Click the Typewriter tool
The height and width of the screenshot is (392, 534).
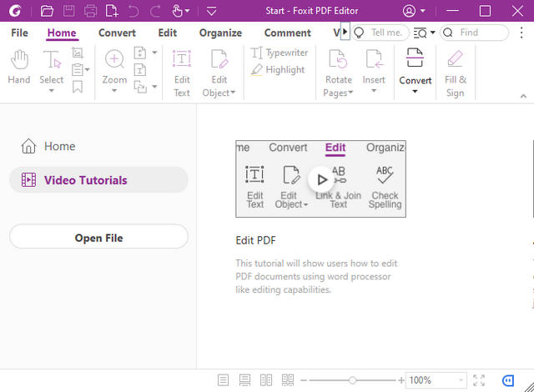click(279, 53)
